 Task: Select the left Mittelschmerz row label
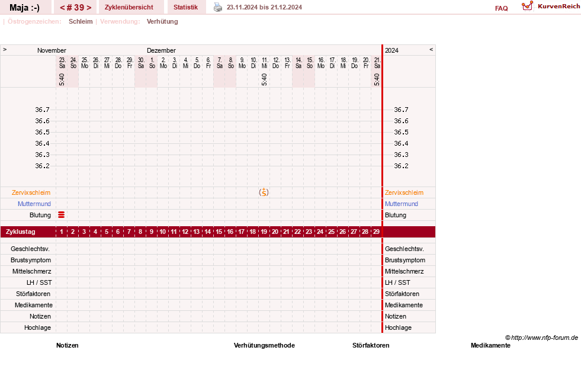point(32,271)
